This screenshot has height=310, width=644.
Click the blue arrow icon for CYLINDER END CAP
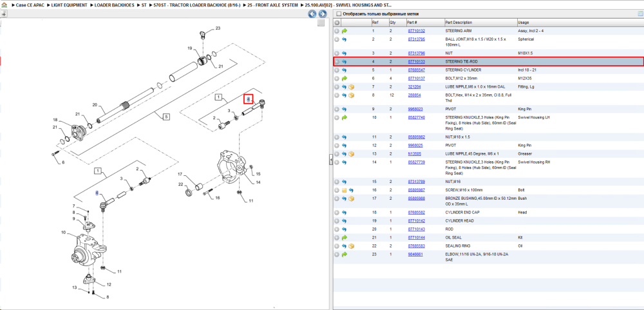[x=344, y=213]
